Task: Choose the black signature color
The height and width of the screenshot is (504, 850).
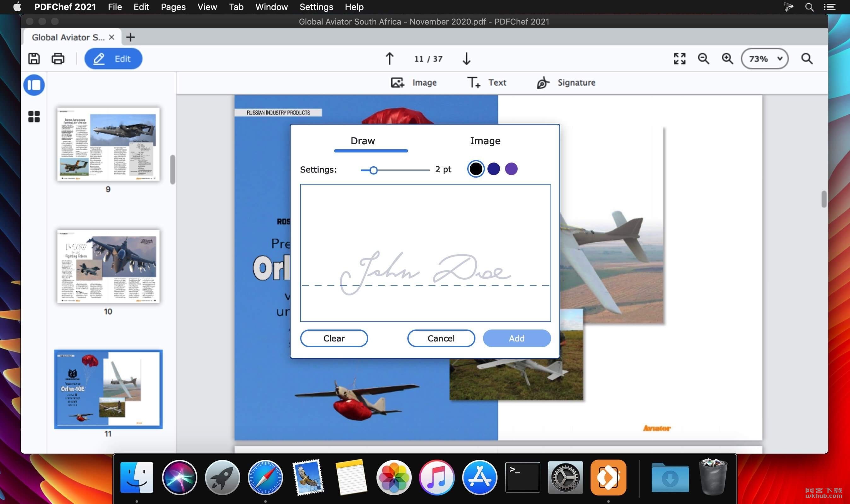Action: 476,169
